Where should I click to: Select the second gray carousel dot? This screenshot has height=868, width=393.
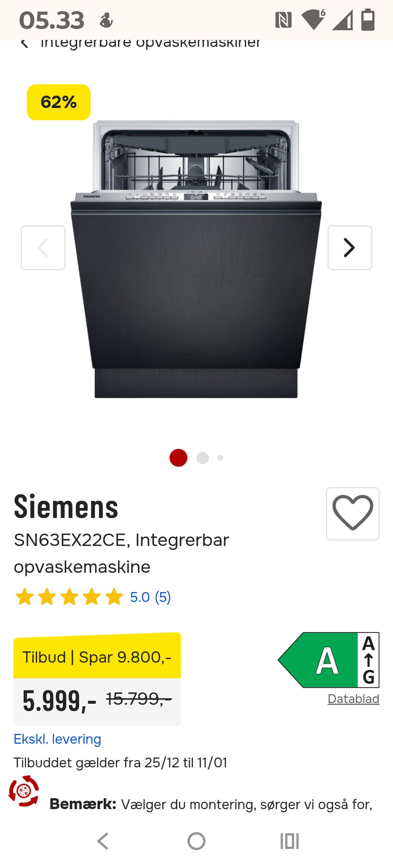(x=203, y=458)
